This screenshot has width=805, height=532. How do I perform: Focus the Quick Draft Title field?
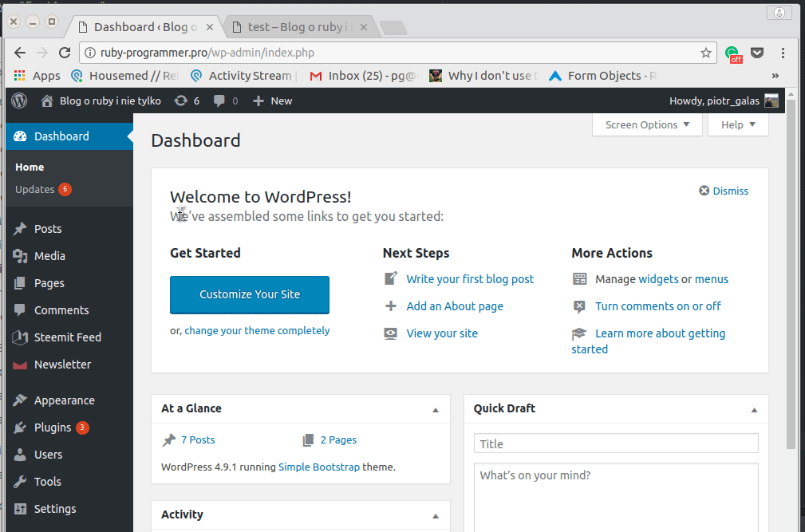pos(616,443)
